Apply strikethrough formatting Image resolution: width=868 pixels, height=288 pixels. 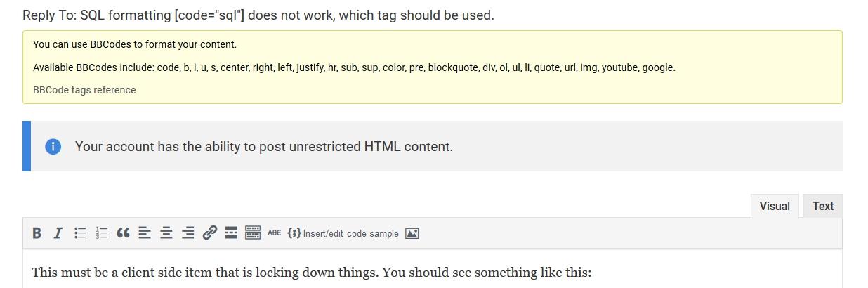[x=274, y=233]
